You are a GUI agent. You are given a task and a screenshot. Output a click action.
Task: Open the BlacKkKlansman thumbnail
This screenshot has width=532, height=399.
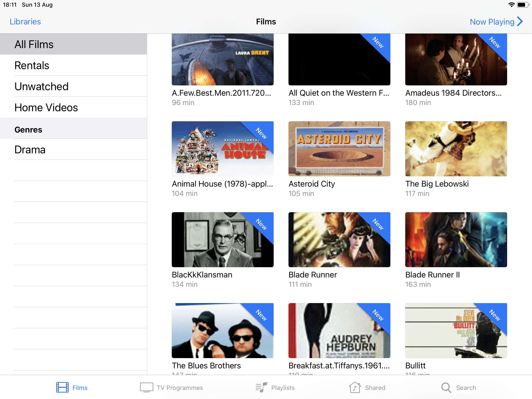tap(222, 239)
